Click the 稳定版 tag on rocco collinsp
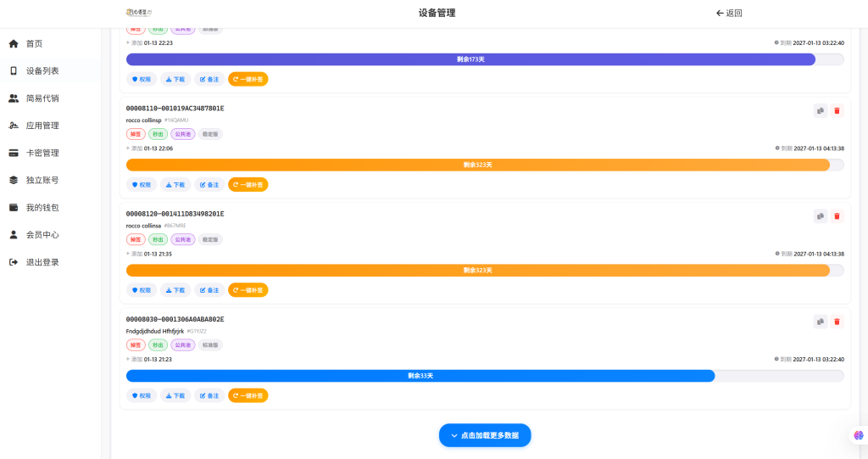 point(210,134)
